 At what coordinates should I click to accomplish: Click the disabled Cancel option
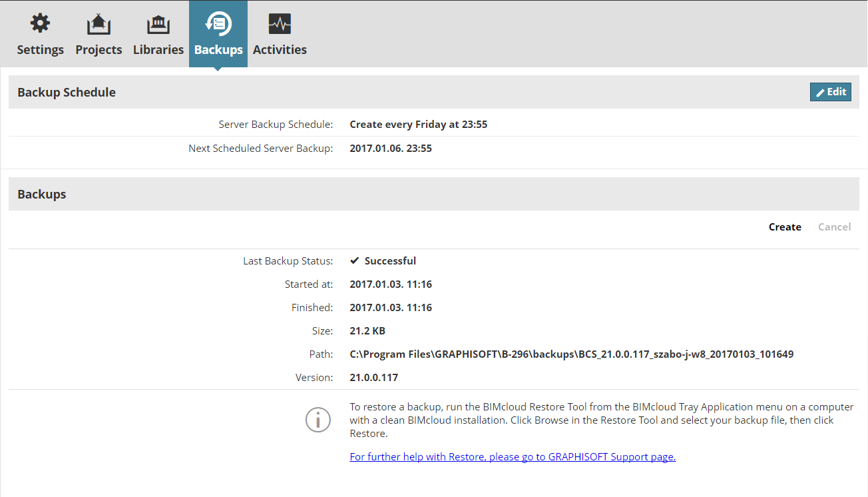[834, 227]
